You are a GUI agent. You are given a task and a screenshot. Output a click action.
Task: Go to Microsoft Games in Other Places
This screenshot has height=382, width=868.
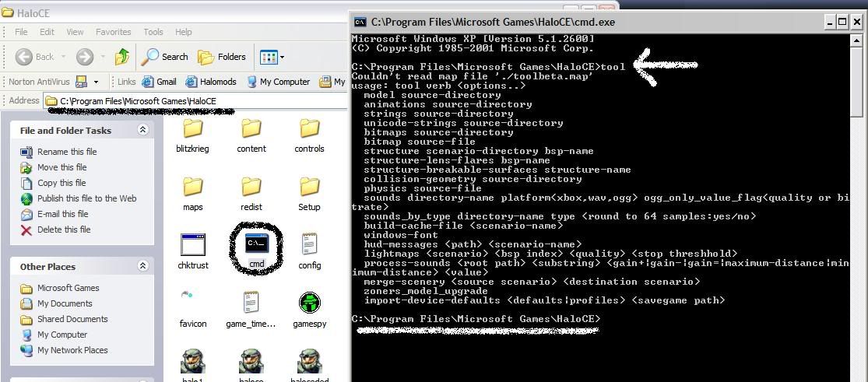68,288
